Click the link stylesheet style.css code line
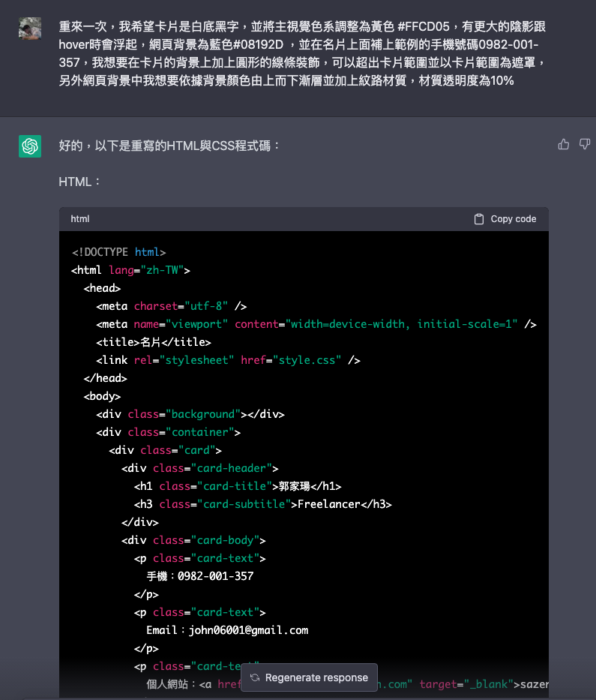Viewport: 596px width, 700px height. coord(228,360)
